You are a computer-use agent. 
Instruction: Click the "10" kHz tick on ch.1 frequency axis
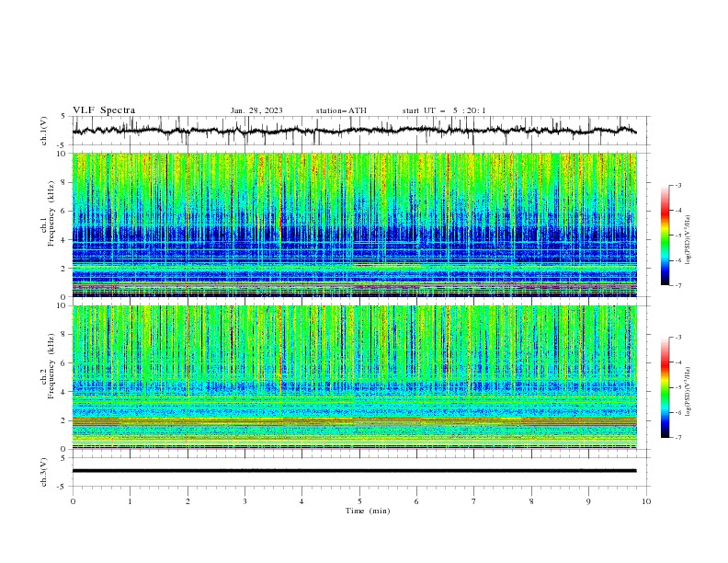[62, 154]
